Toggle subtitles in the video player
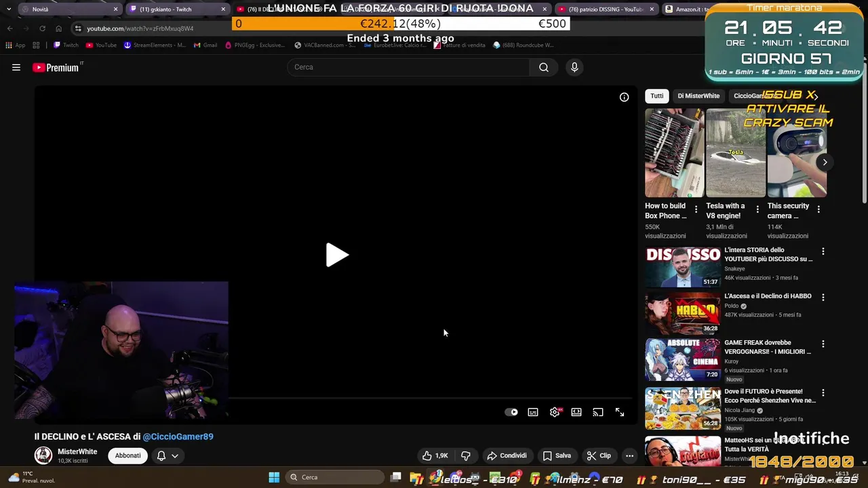Image resolution: width=868 pixels, height=488 pixels. [x=533, y=412]
